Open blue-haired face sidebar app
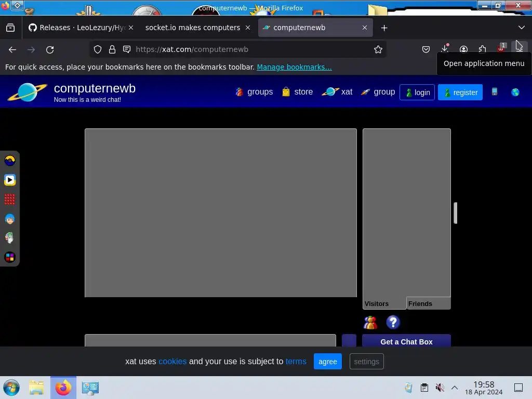532x399 pixels. click(x=10, y=219)
